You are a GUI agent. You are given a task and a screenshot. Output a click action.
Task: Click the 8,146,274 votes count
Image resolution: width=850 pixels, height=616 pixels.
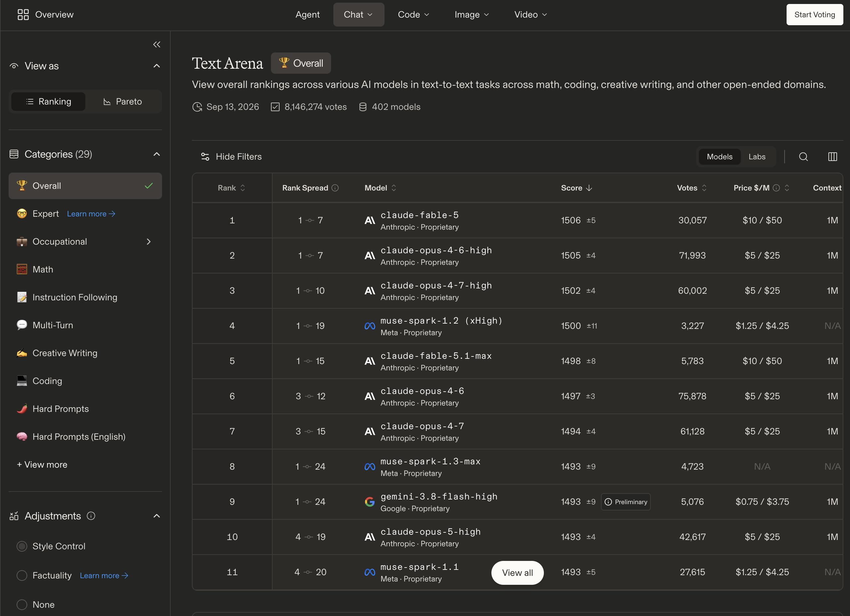click(x=315, y=107)
